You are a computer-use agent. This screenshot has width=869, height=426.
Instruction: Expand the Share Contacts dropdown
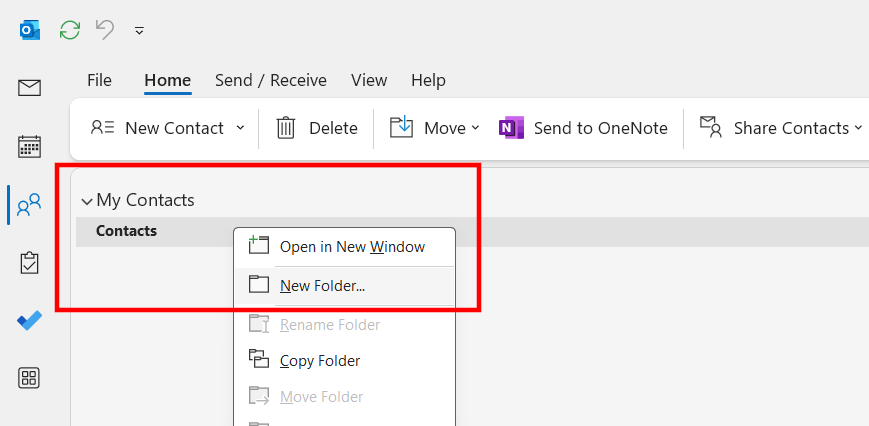858,128
